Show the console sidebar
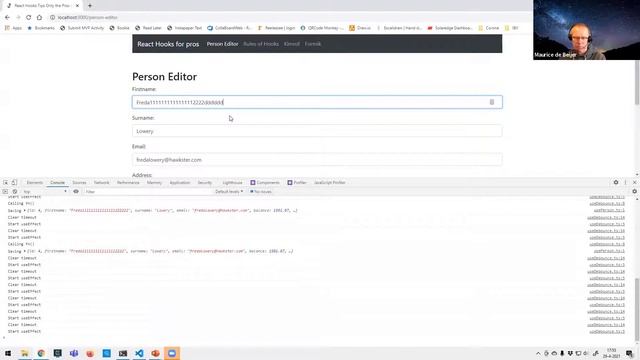The width and height of the screenshot is (640, 360). (5, 191)
